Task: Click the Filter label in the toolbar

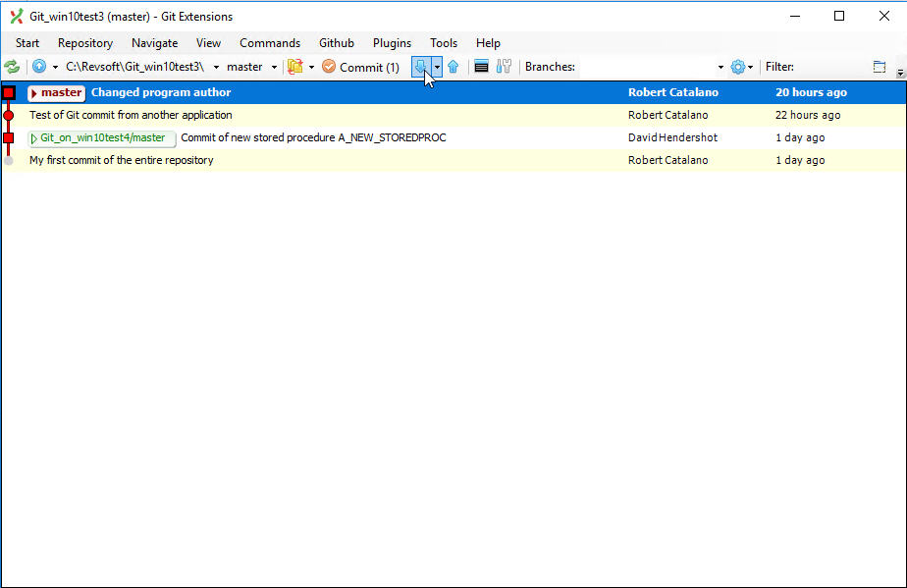Action: click(x=779, y=67)
